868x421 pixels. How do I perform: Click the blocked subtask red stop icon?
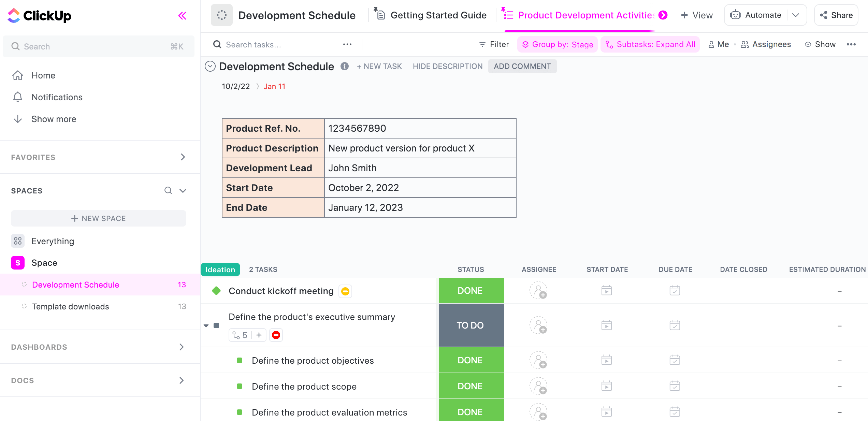coord(277,335)
